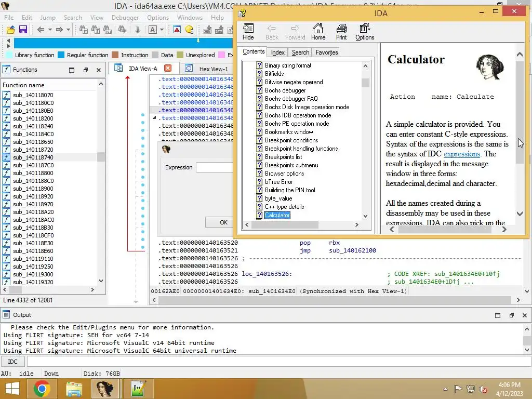Select the Contents tab in help
The width and height of the screenshot is (532, 399).
(x=254, y=51)
